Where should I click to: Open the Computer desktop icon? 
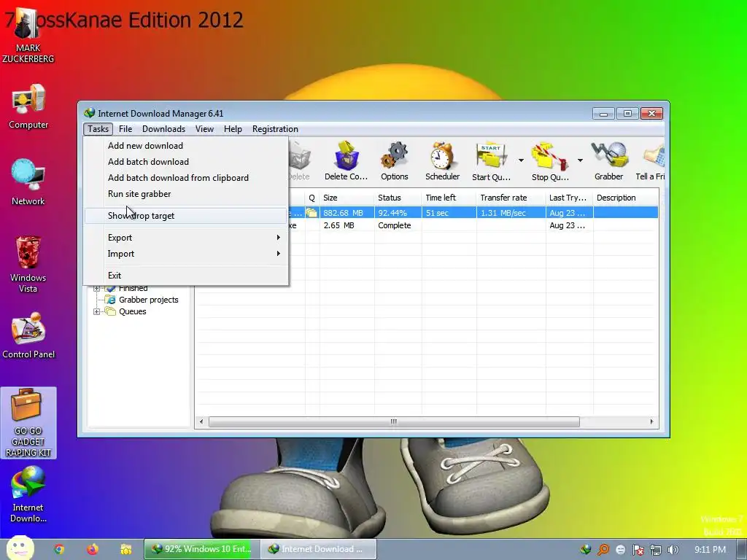coord(28,106)
